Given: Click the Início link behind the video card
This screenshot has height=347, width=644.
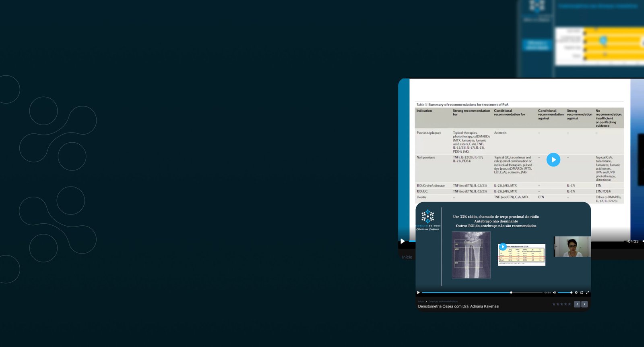Looking at the screenshot, I should [x=407, y=257].
